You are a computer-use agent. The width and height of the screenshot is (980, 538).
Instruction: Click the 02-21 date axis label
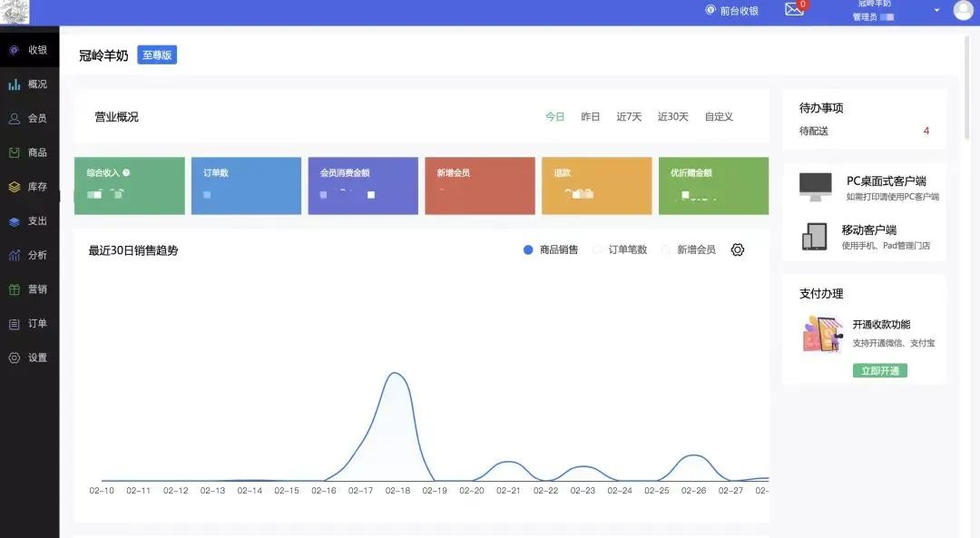click(x=508, y=491)
